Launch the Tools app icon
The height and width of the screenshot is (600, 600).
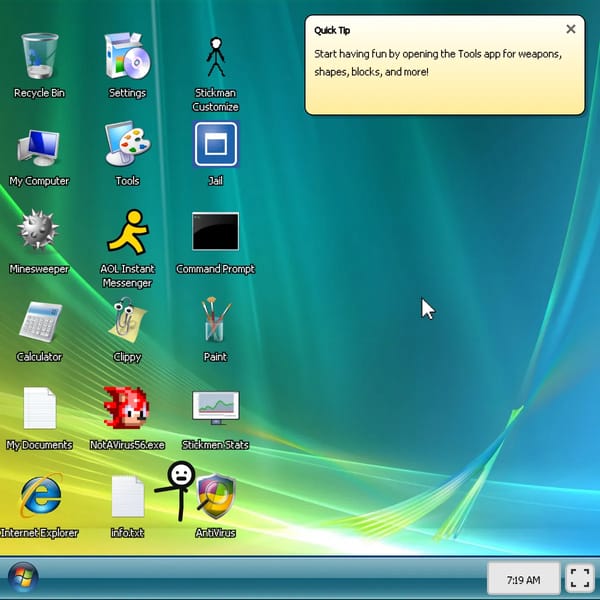click(x=127, y=143)
